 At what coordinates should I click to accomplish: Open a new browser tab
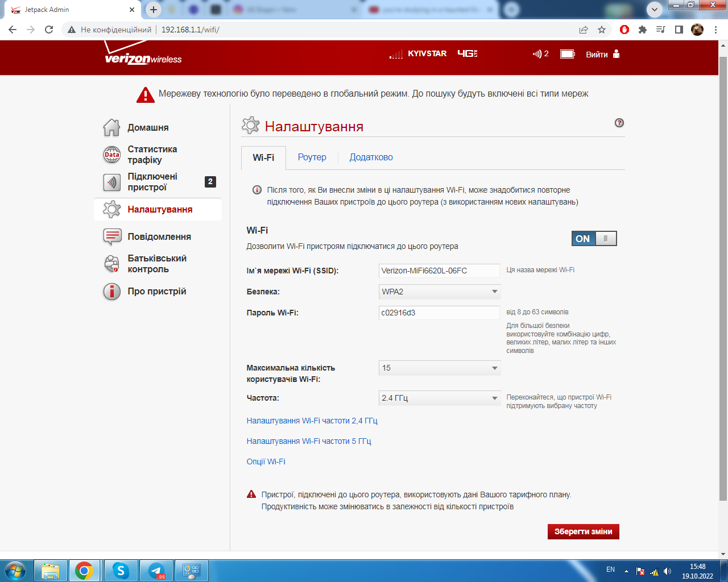[x=154, y=10]
